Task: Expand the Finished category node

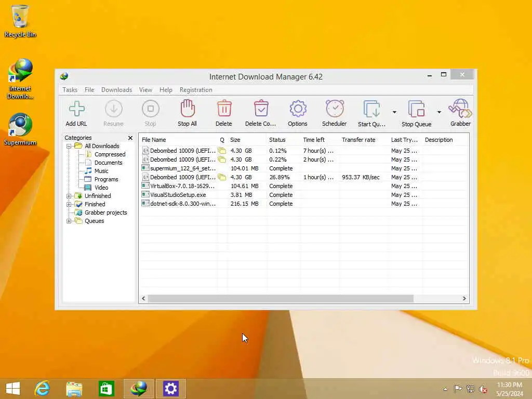Action: 69,204
